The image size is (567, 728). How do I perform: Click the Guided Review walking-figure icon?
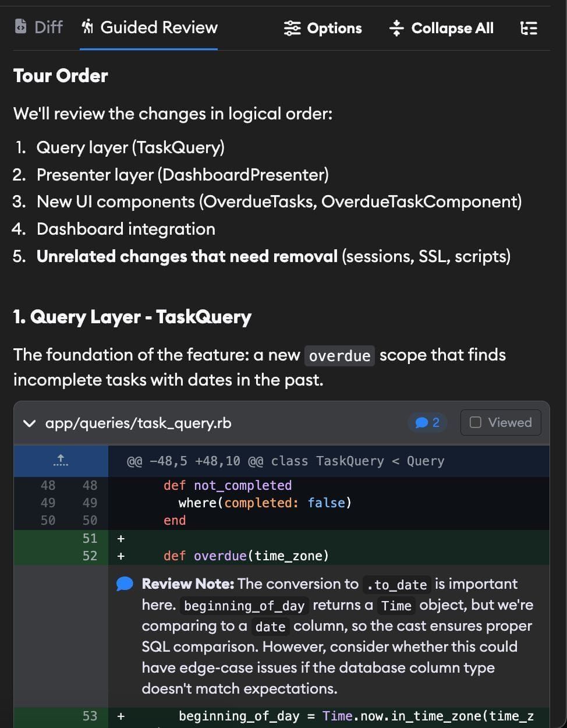87,26
